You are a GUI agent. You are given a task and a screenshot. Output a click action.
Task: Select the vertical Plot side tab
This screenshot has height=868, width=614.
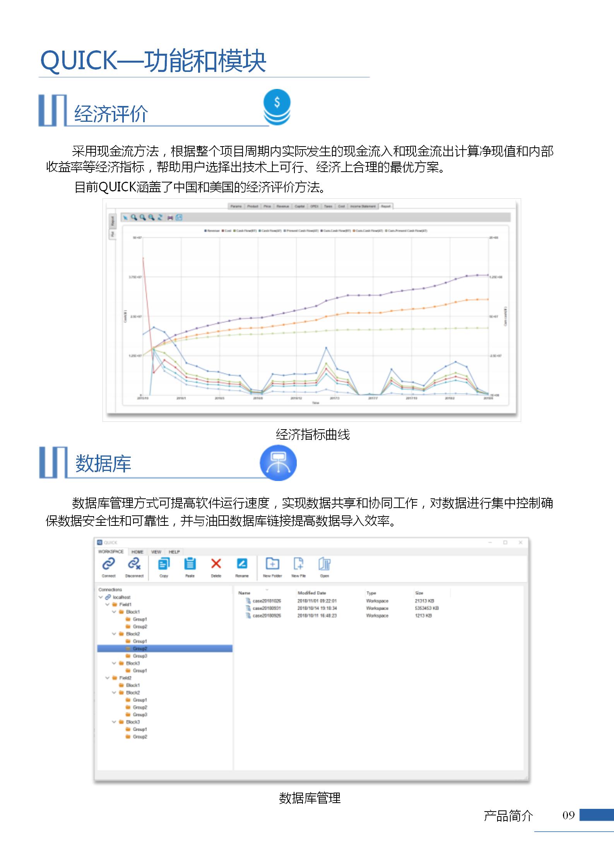click(112, 234)
